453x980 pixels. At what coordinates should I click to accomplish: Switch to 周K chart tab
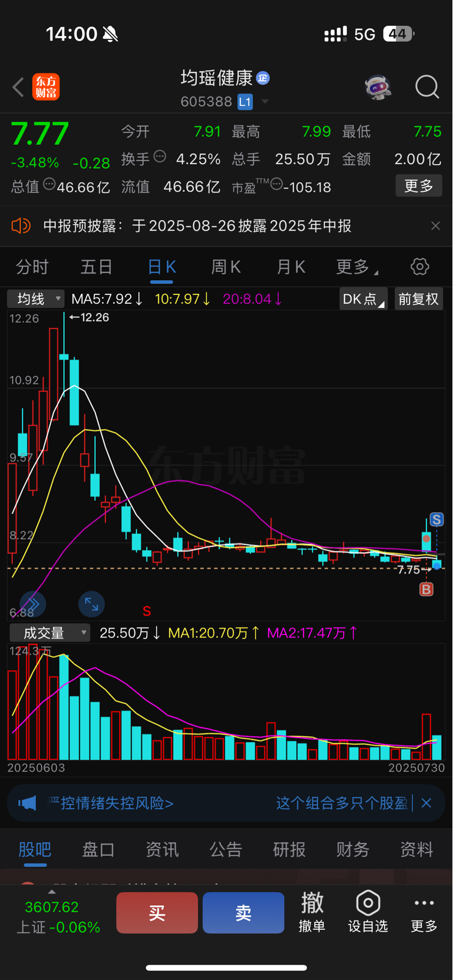pyautogui.click(x=226, y=267)
